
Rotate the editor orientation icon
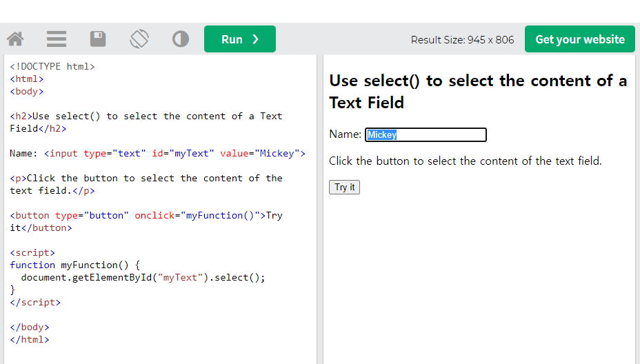tap(139, 39)
